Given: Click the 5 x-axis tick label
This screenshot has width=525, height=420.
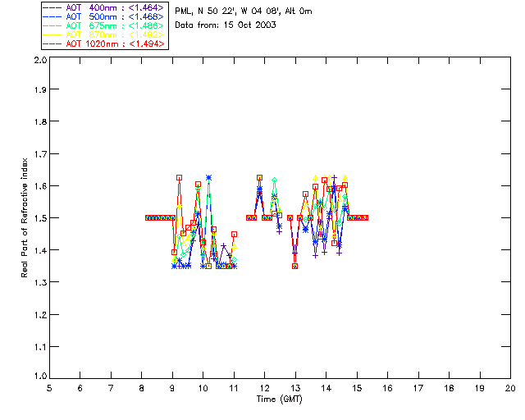Looking at the screenshot, I should click(x=49, y=388).
